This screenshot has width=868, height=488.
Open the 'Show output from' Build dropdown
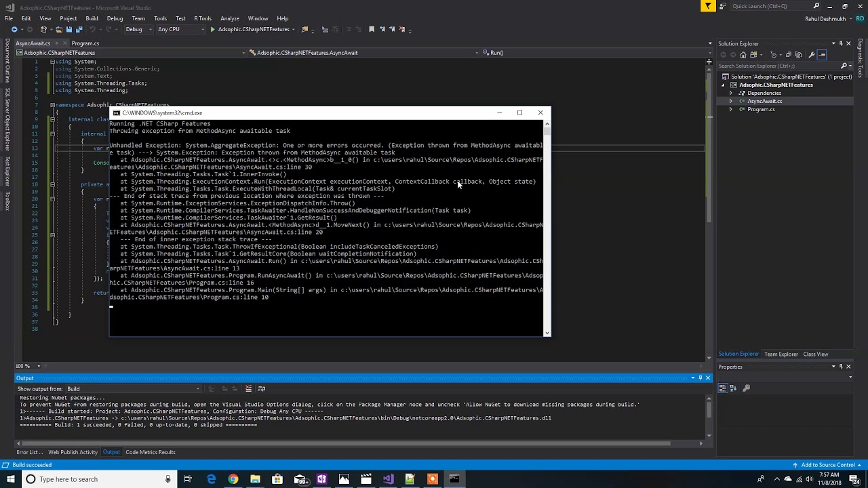[x=133, y=389]
